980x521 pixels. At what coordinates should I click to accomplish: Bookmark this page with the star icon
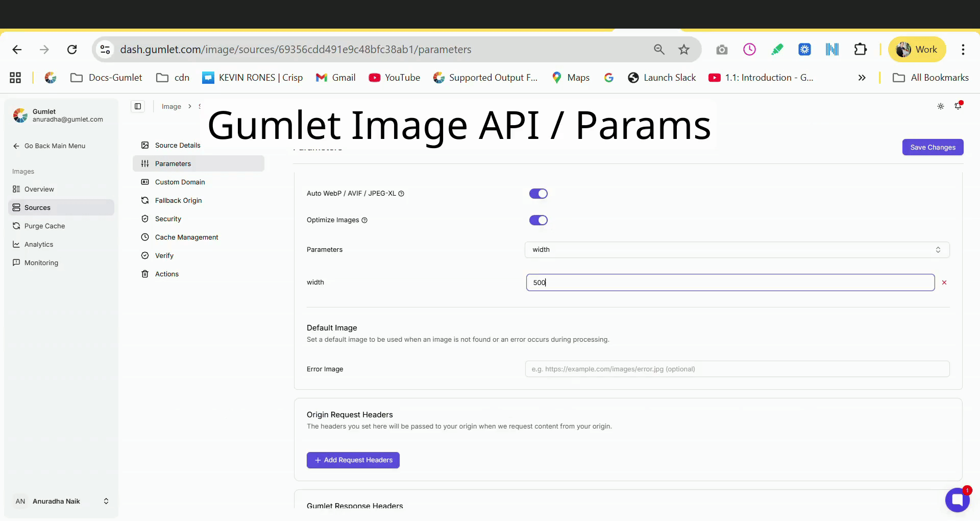(x=684, y=50)
